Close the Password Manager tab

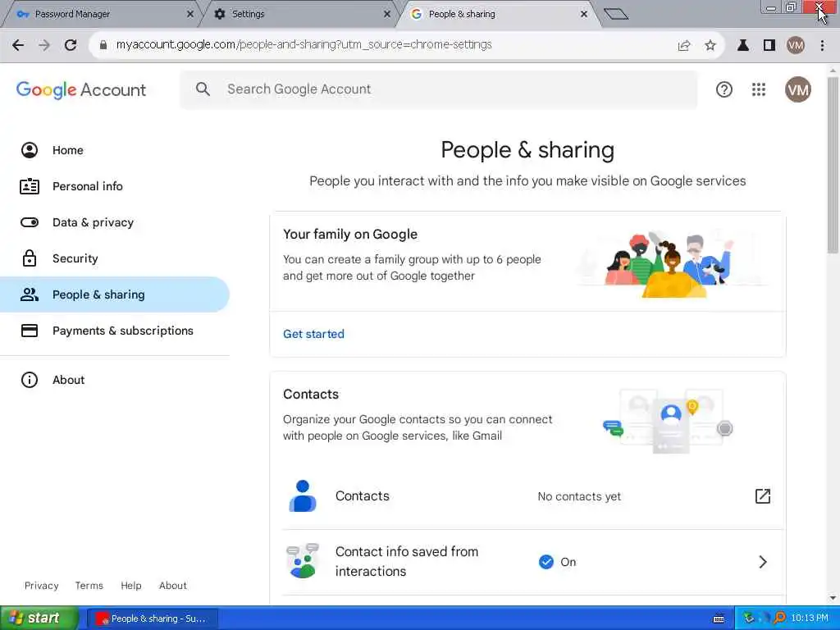click(x=190, y=15)
